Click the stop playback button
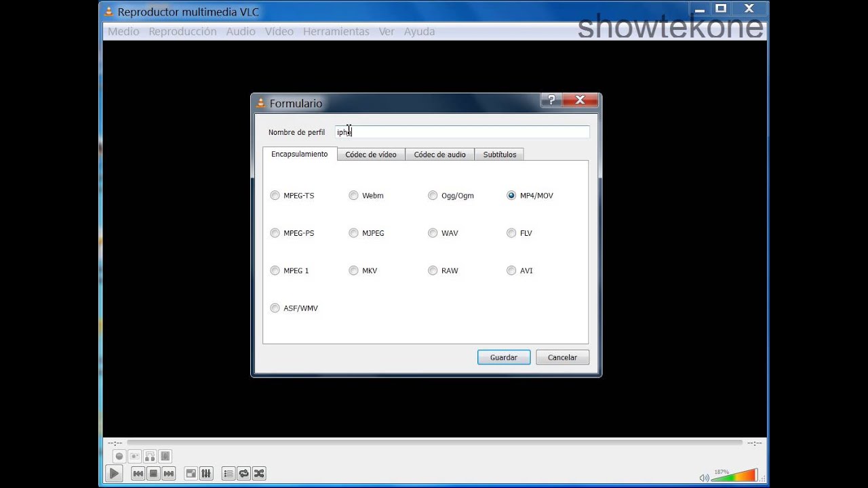Screen dimensions: 868x488 (153, 474)
